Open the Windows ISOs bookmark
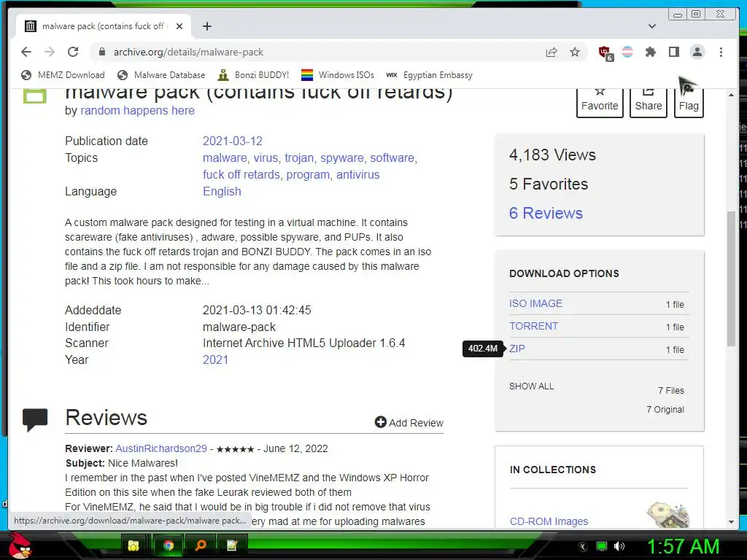The image size is (747, 560). point(337,75)
